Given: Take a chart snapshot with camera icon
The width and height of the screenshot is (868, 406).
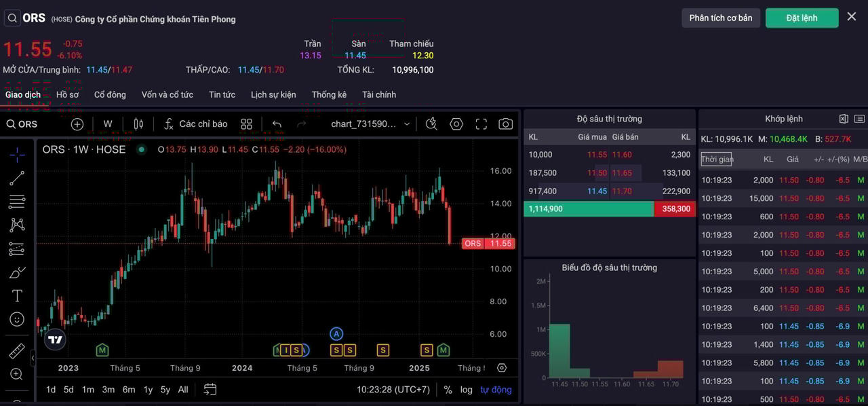Looking at the screenshot, I should click(x=505, y=124).
